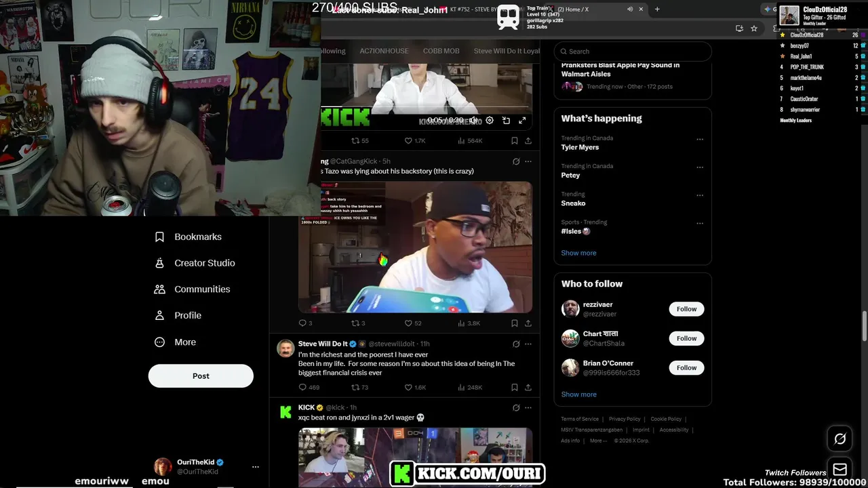Reply to the CatGangKick tweet
This screenshot has height=488, width=868.
point(305,323)
